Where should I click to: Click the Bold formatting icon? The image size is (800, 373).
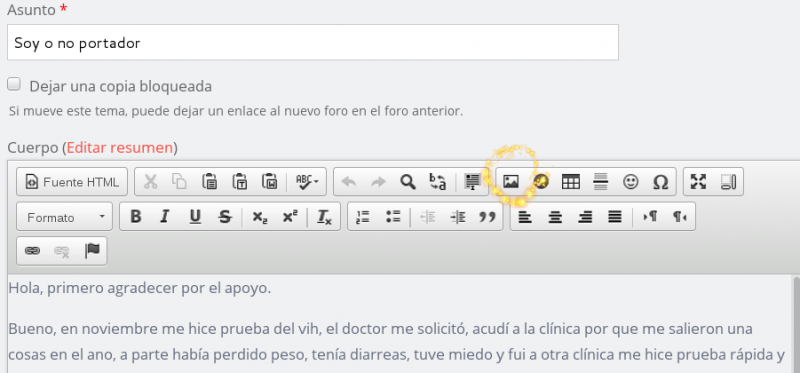(x=135, y=217)
